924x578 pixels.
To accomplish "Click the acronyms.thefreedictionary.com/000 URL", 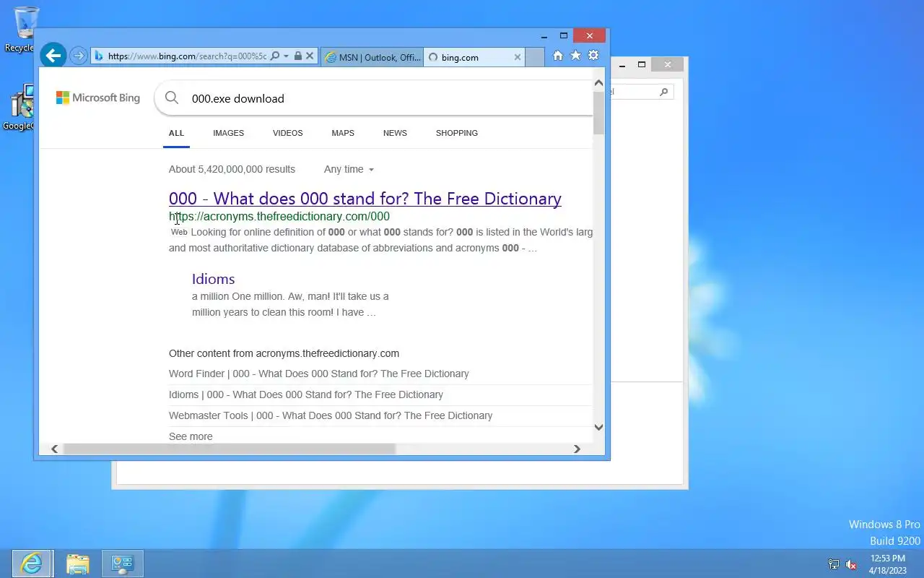I will tap(279, 216).
